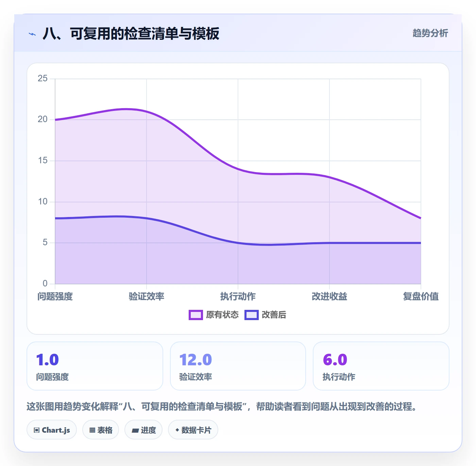Open the 6.0 执行动作 data card
This screenshot has height=466, width=476.
click(381, 366)
